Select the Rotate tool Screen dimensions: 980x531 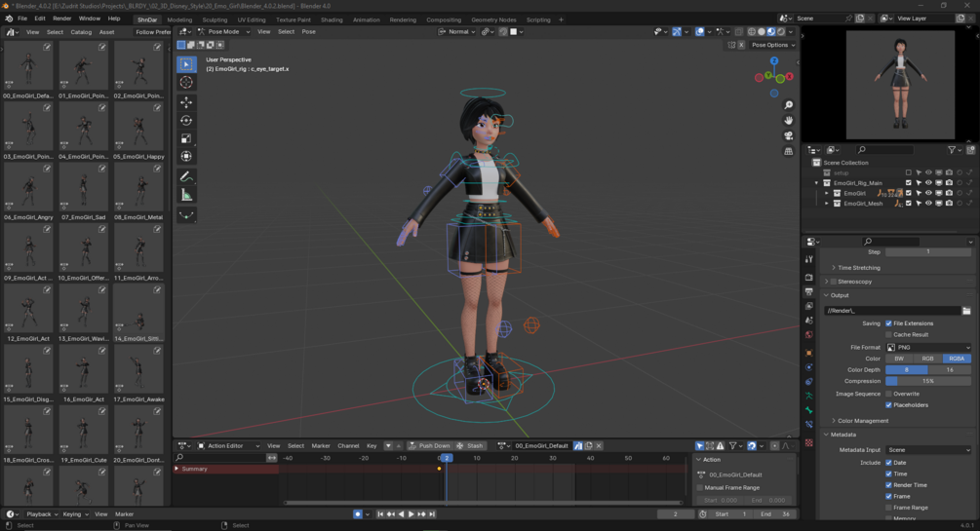(x=186, y=121)
